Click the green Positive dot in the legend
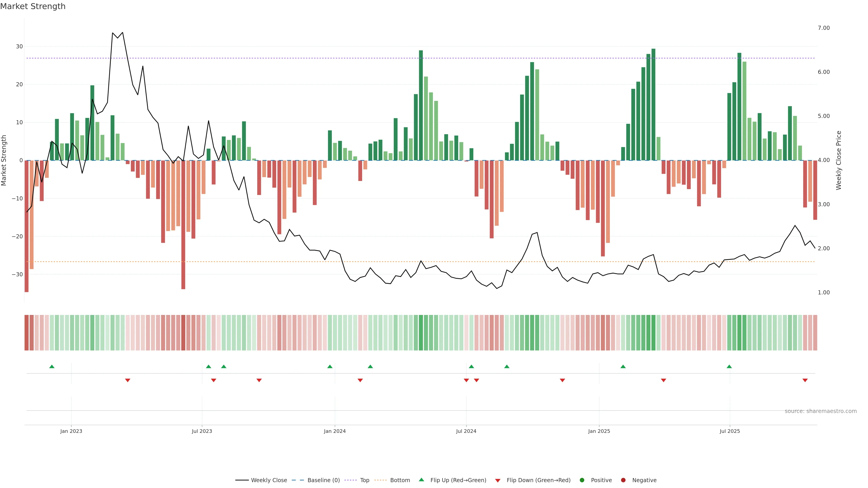The height and width of the screenshot is (488, 868). [582, 480]
